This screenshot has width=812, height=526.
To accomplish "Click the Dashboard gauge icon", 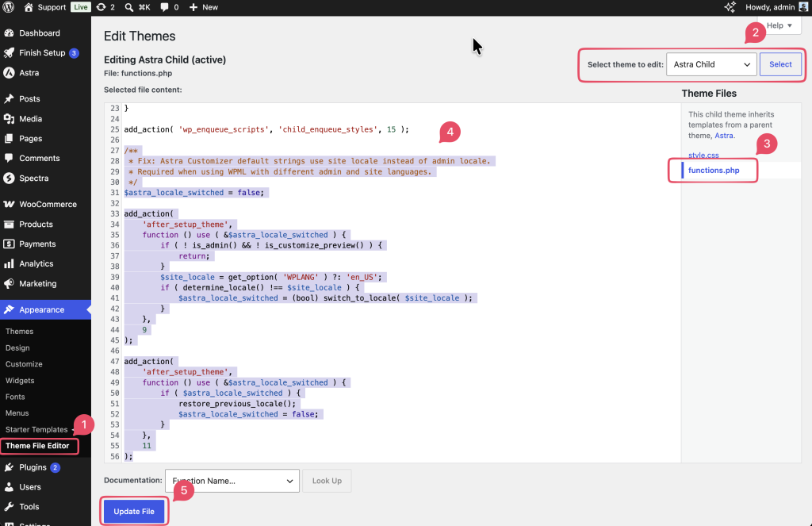I will click(9, 33).
